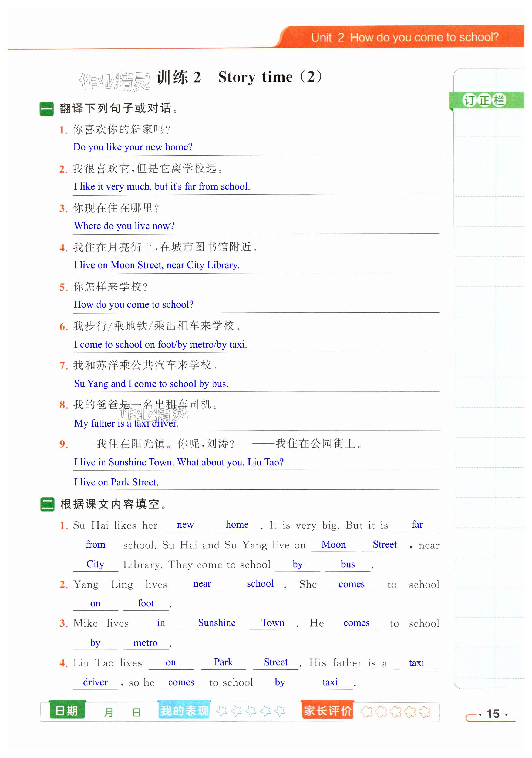Click the title 训练 2 Story time
The height and width of the screenshot is (758, 532).
[239, 77]
